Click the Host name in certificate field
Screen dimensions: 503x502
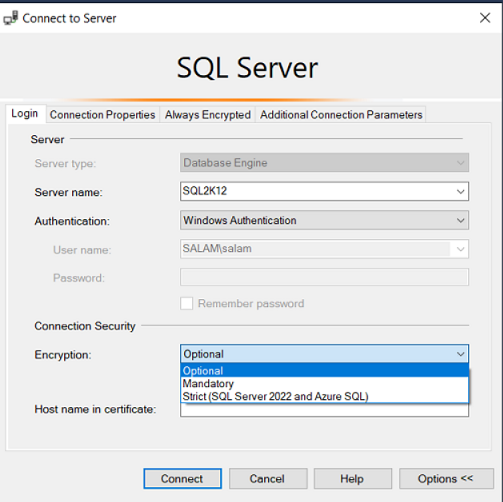click(x=324, y=411)
